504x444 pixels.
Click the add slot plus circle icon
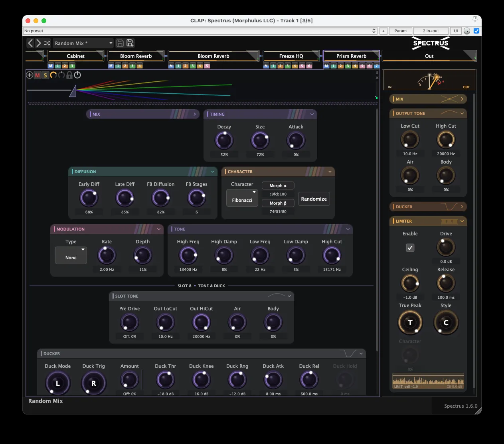pos(30,75)
